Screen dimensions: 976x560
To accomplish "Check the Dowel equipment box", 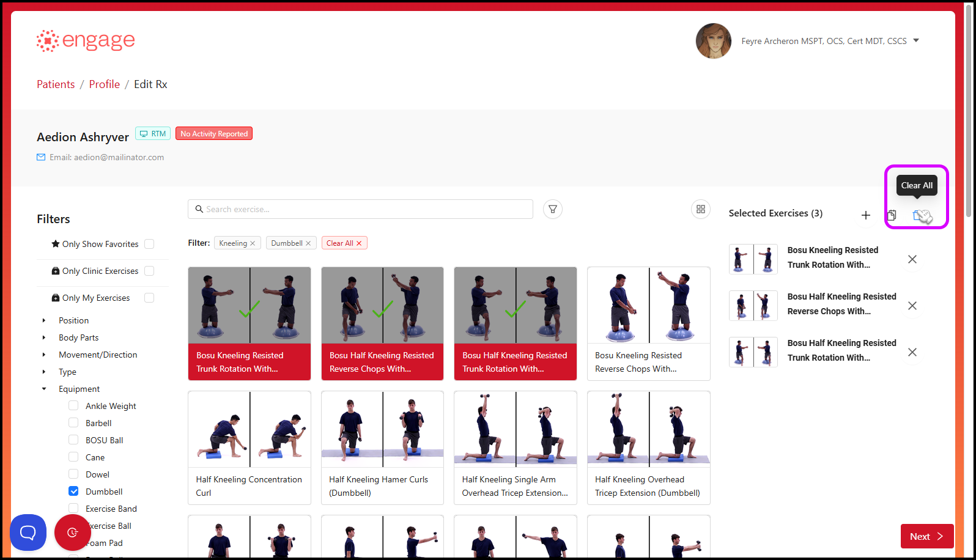I will [73, 474].
